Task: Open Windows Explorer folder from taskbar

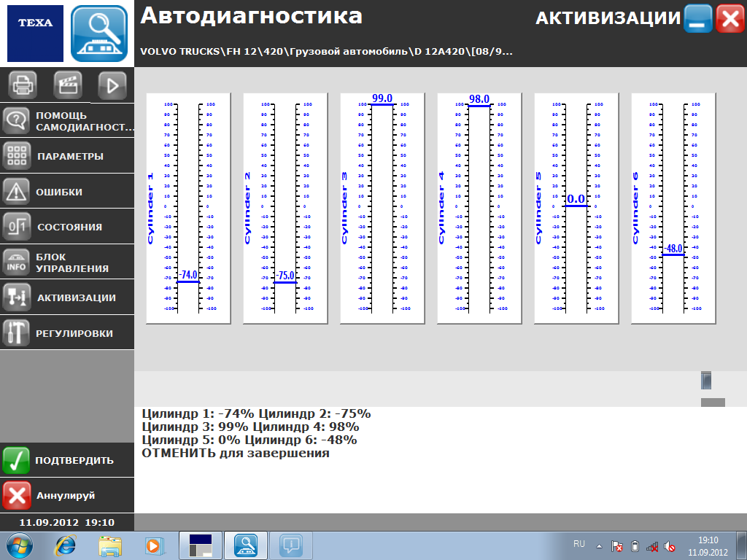Action: click(x=110, y=545)
